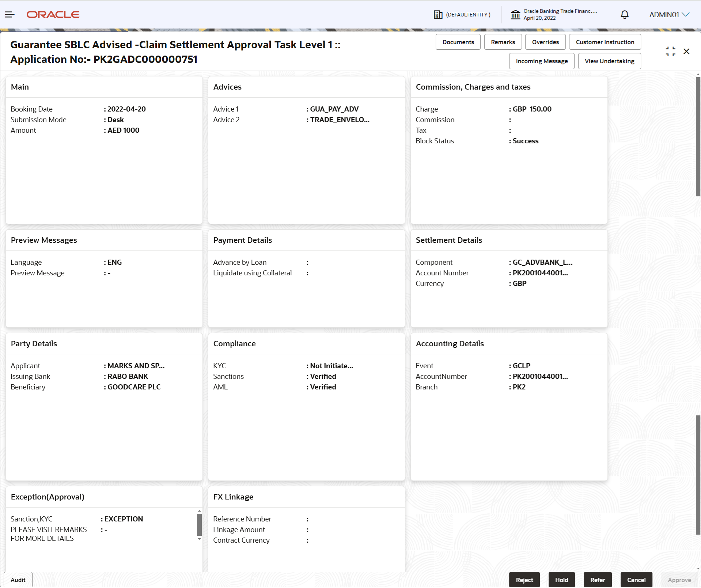Screen dimensions: 701x588
Task: Open the Documents panel
Action: (458, 42)
